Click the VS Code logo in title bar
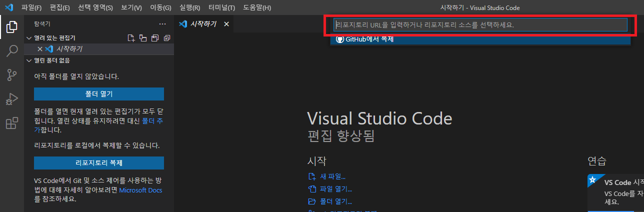 (10, 7)
